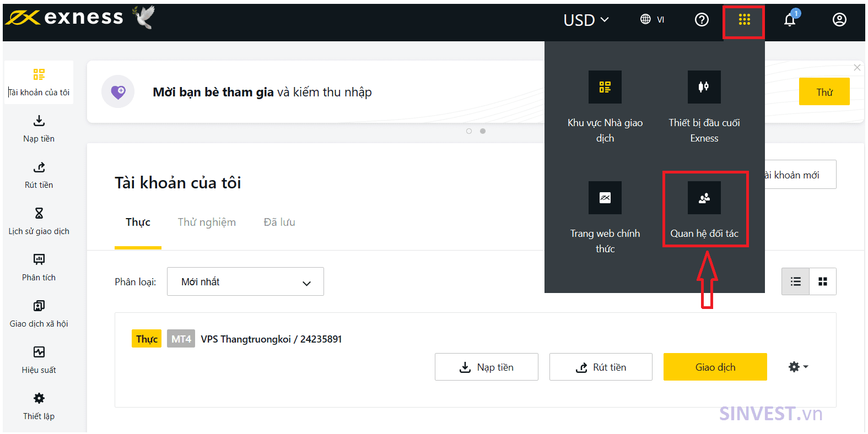Viewport: 868px width, 434px height.
Task: Click the heart invite icon in banner
Action: (118, 91)
